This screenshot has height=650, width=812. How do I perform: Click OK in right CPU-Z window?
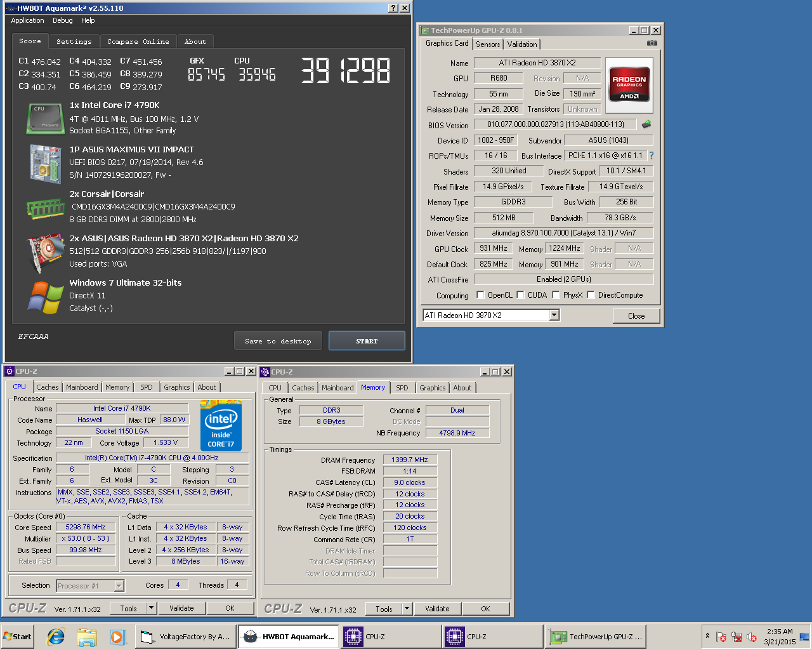tap(485, 609)
